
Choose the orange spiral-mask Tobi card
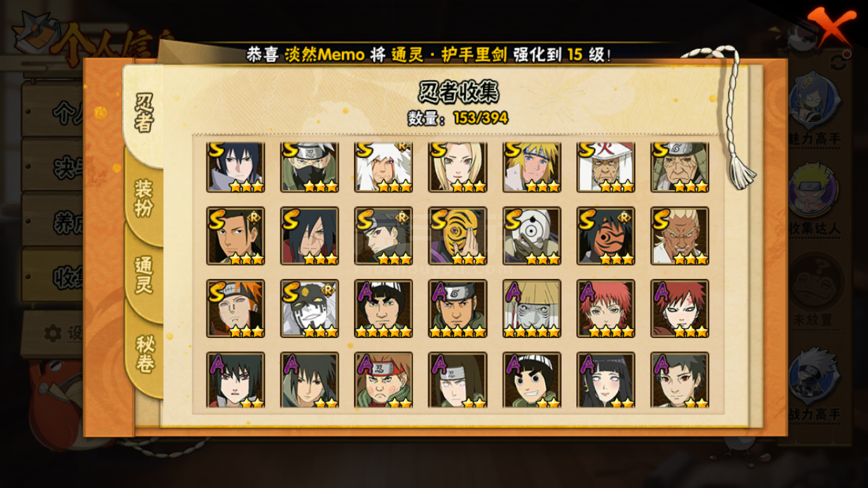pos(458,236)
